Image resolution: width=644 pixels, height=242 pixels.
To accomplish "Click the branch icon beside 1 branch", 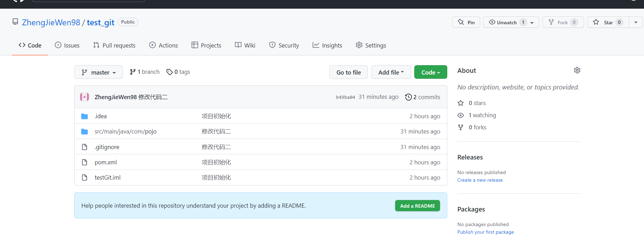I will coord(133,72).
